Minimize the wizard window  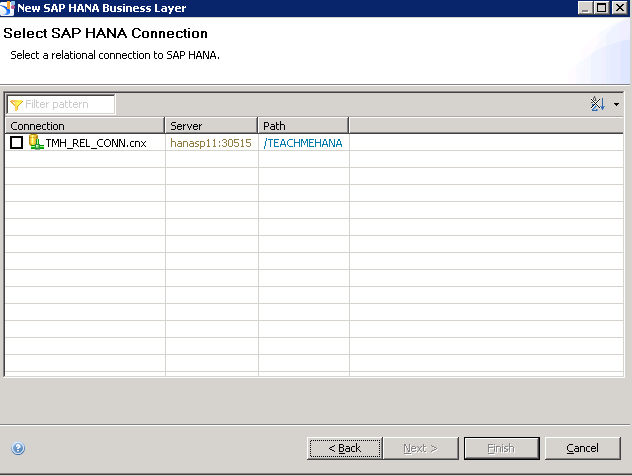coord(585,8)
